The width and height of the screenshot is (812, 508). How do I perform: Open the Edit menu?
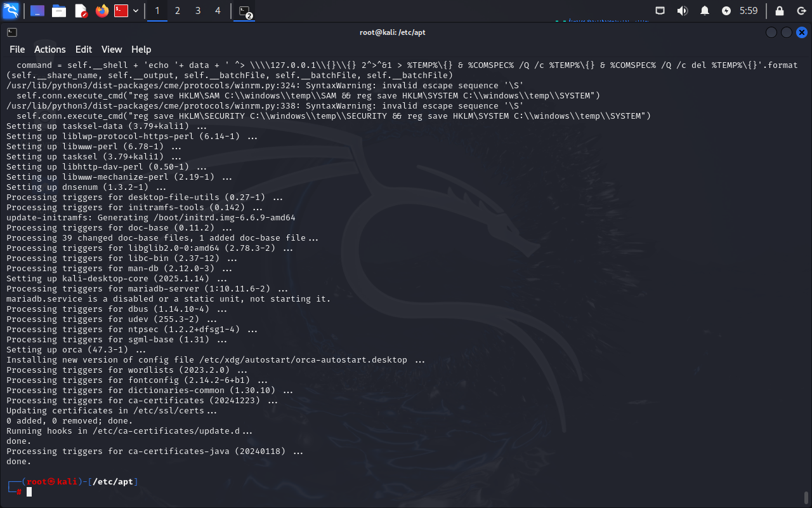(x=84, y=50)
